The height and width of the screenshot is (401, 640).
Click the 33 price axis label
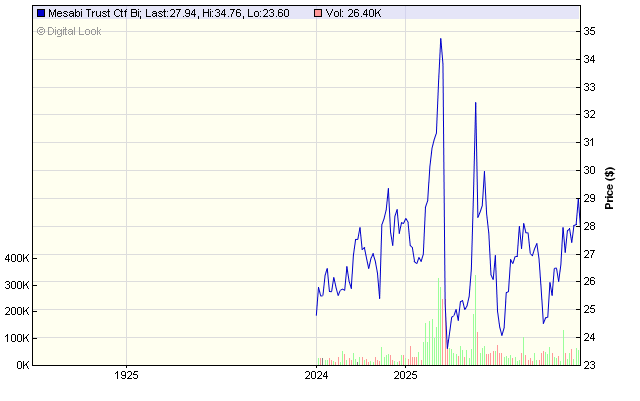(x=589, y=87)
